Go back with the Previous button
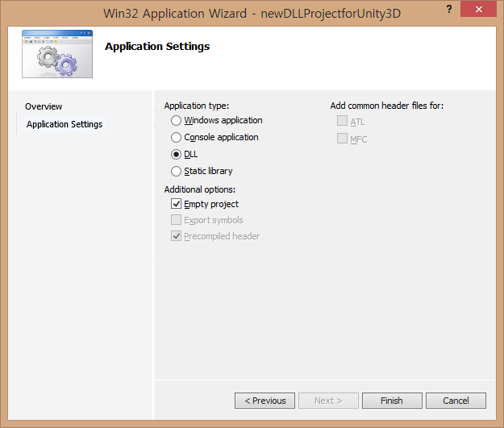Screen dimensions: 504x428 click(x=264, y=401)
